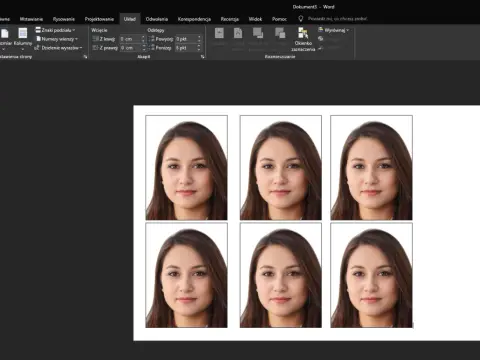The width and height of the screenshot is (480, 360).
Task: Increase left indent with stepper arrows
Action: coord(144,39)
